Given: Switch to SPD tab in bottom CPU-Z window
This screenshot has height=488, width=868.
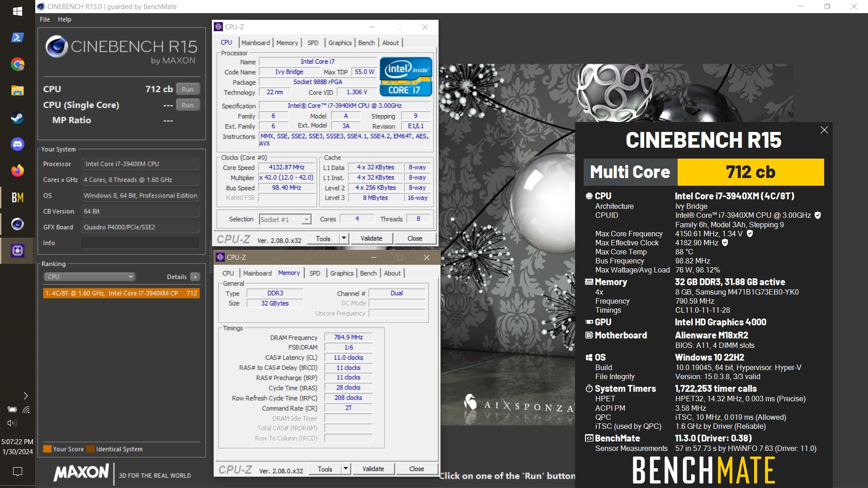Looking at the screenshot, I should [x=315, y=273].
